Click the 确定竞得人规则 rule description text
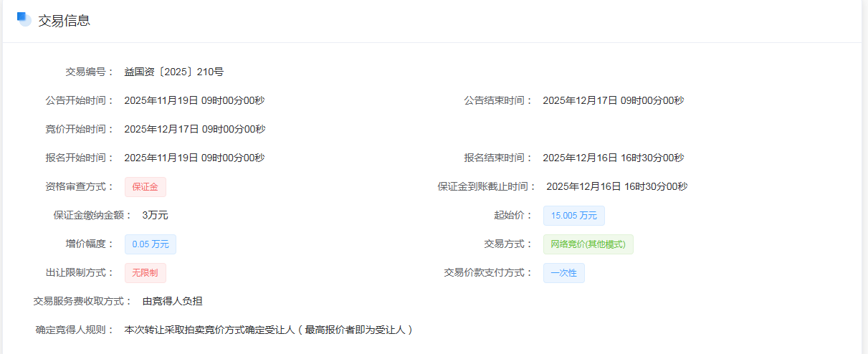The image size is (868, 354). pyautogui.click(x=268, y=330)
